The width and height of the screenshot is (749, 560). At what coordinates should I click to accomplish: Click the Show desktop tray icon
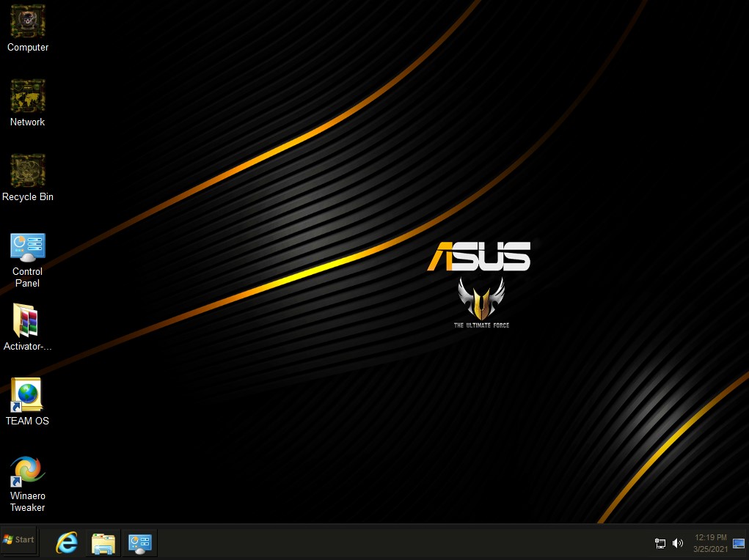click(x=739, y=543)
